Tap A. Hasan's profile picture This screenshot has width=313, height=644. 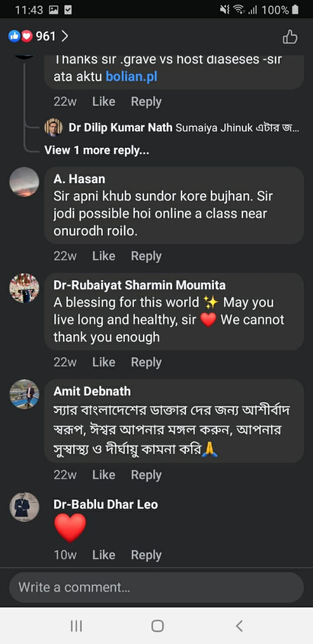coord(24,182)
